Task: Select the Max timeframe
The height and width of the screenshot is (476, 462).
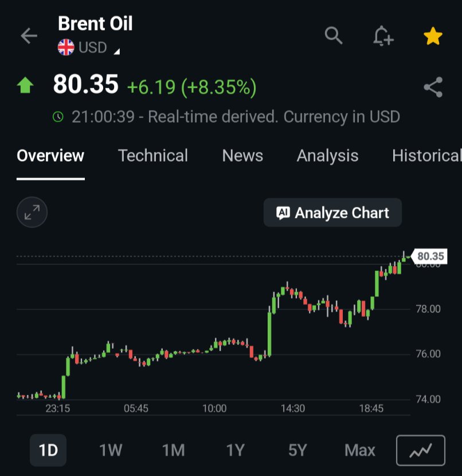Action: point(359,450)
